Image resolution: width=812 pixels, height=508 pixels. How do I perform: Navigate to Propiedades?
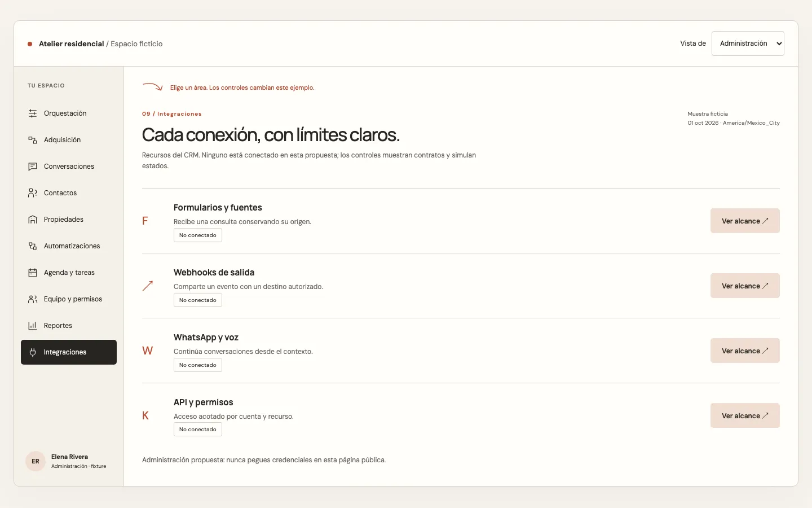point(69,220)
